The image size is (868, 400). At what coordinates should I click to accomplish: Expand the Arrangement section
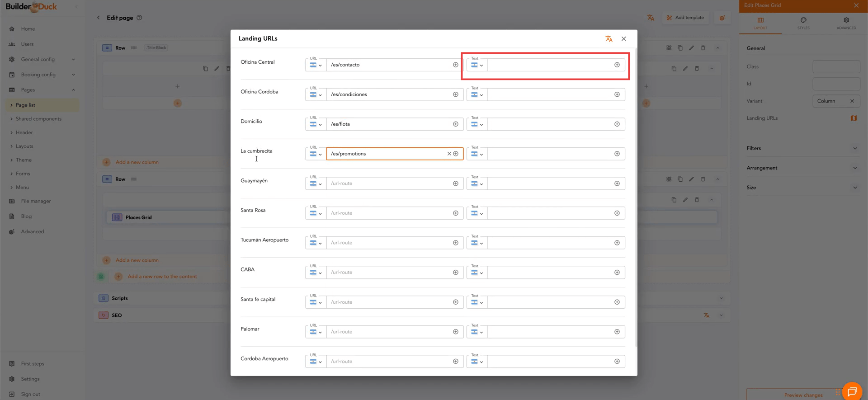[802, 168]
